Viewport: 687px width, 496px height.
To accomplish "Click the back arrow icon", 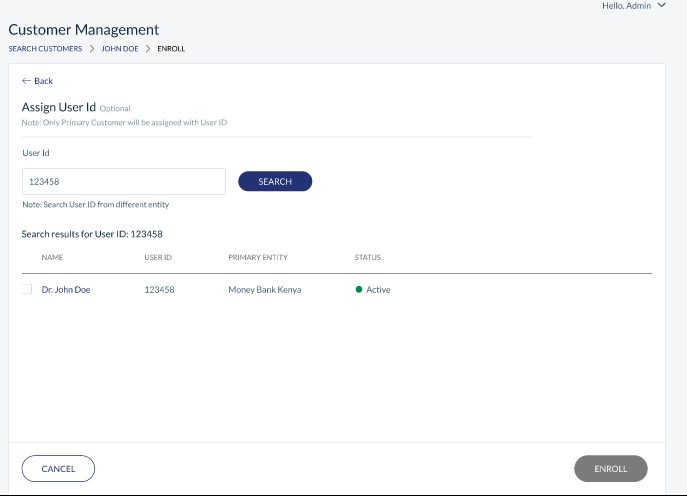I will (26, 81).
